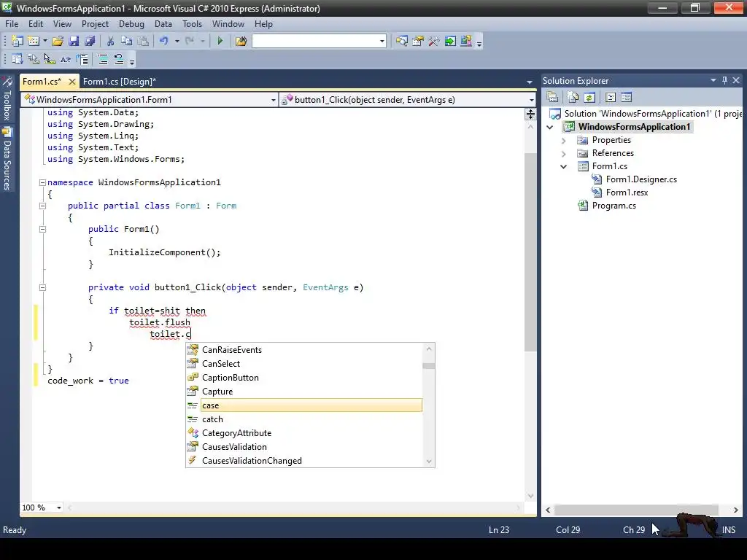Viewport: 747px width, 560px height.
Task: Expand the Properties node
Action: pos(564,141)
